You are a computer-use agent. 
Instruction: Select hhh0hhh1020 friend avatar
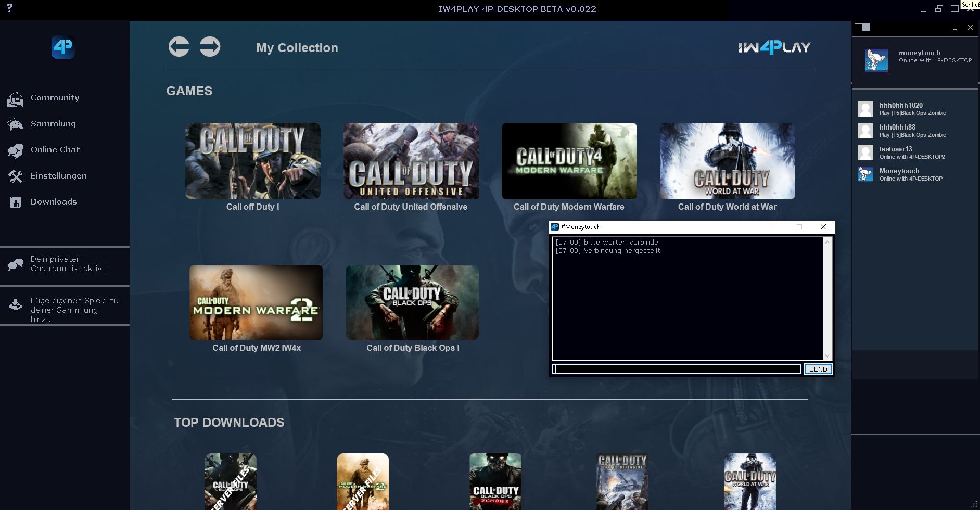point(866,109)
